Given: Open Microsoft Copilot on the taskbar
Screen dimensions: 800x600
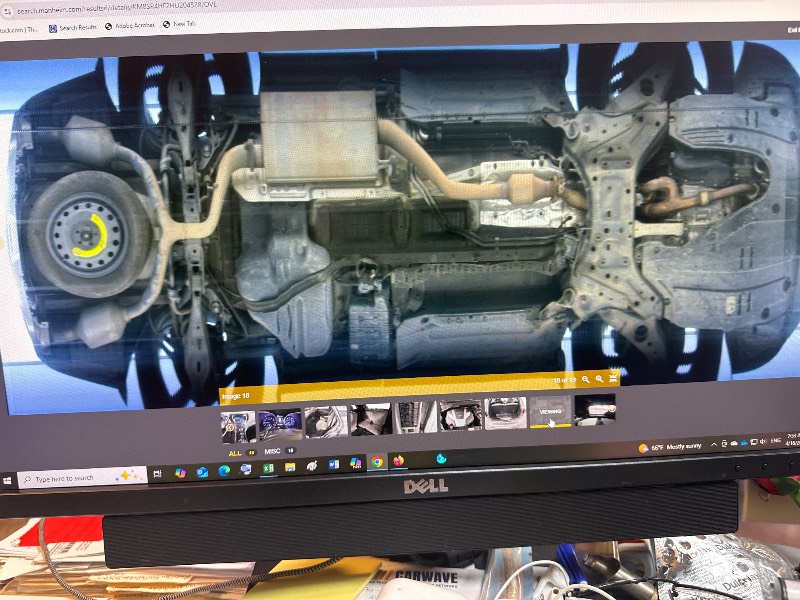Looking at the screenshot, I should click(x=180, y=472).
